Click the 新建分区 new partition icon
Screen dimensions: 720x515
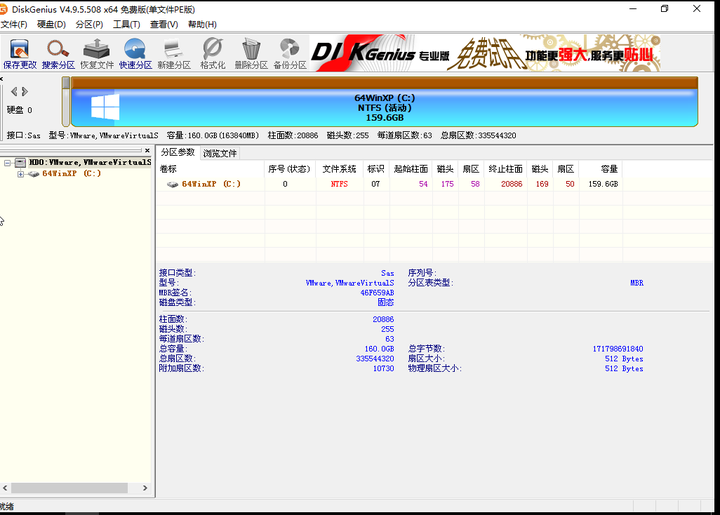coord(174,54)
